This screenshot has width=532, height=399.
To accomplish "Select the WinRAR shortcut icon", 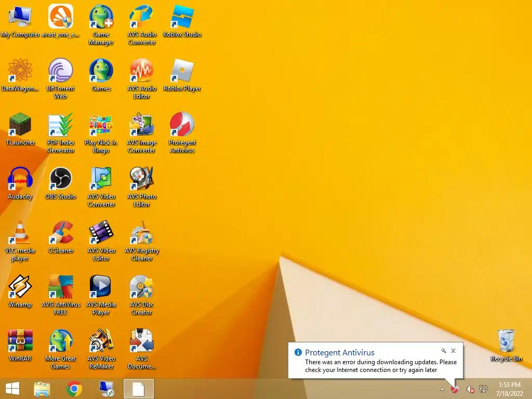I will [20, 345].
